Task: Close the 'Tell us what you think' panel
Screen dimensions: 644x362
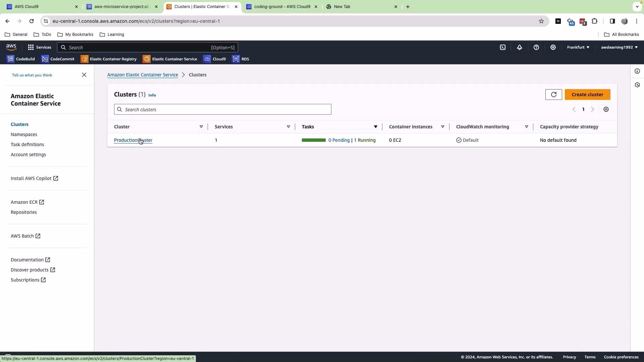Action: [x=84, y=75]
